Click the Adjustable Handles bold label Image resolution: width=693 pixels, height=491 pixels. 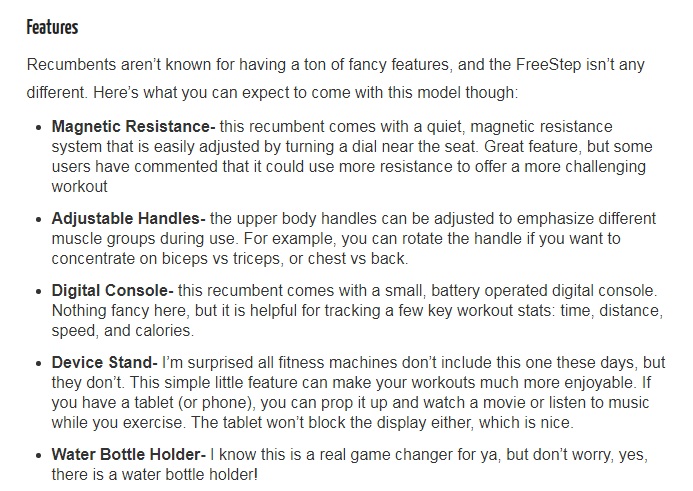pos(128,219)
